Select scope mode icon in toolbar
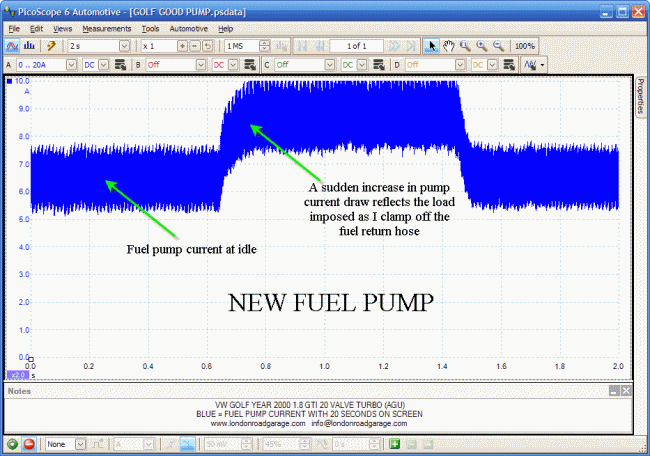Screen dimensions: 650x456 tap(12, 46)
